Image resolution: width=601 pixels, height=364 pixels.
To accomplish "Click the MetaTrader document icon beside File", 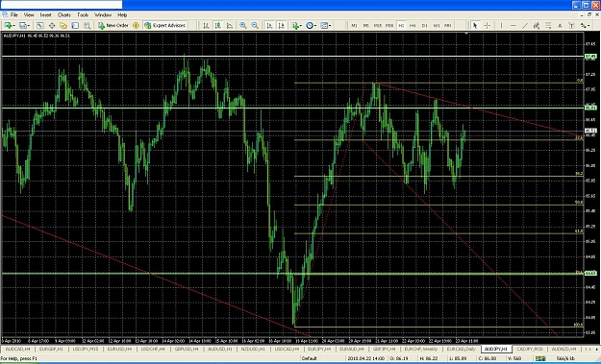I will tap(5, 15).
